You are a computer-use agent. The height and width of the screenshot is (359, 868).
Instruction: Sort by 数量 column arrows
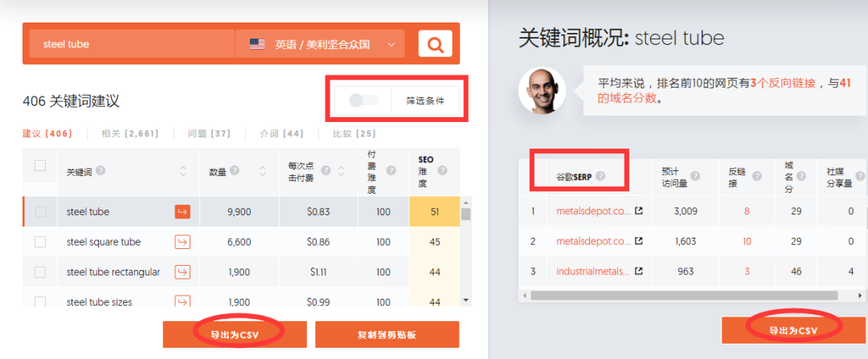263,172
